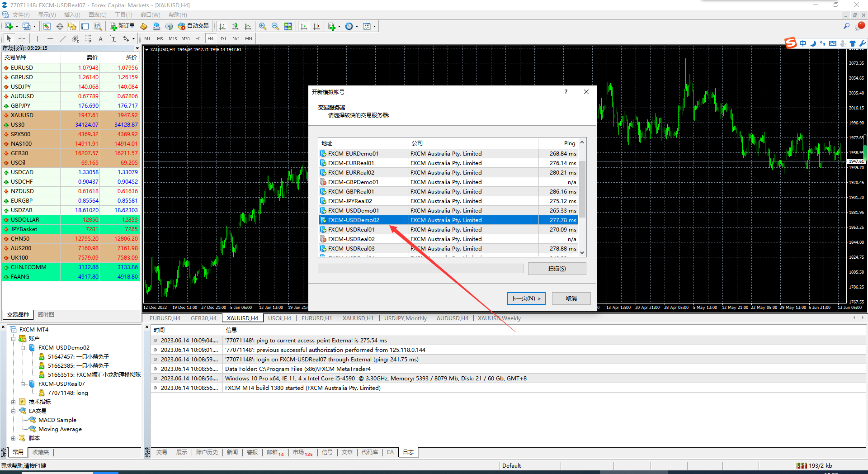
Task: Select the crosshair tool
Action: pyautogui.click(x=22, y=38)
